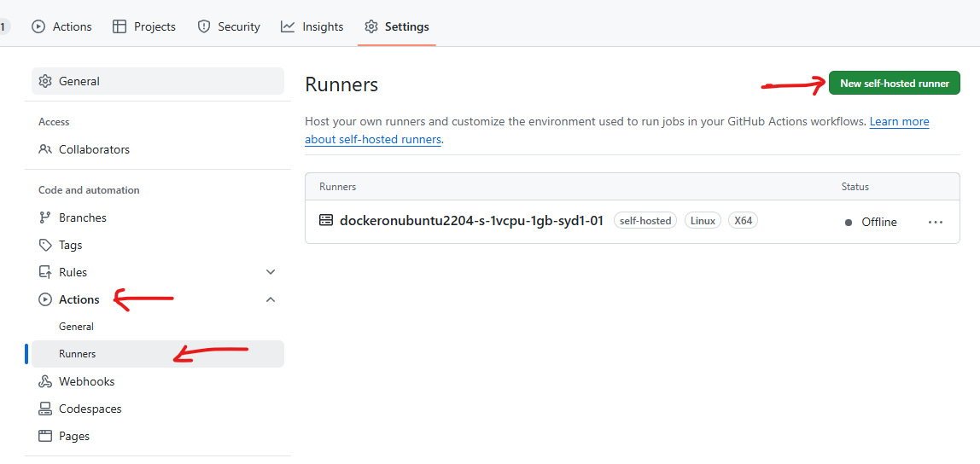
Task: Click the Codespaces icon in sidebar
Action: 45,409
